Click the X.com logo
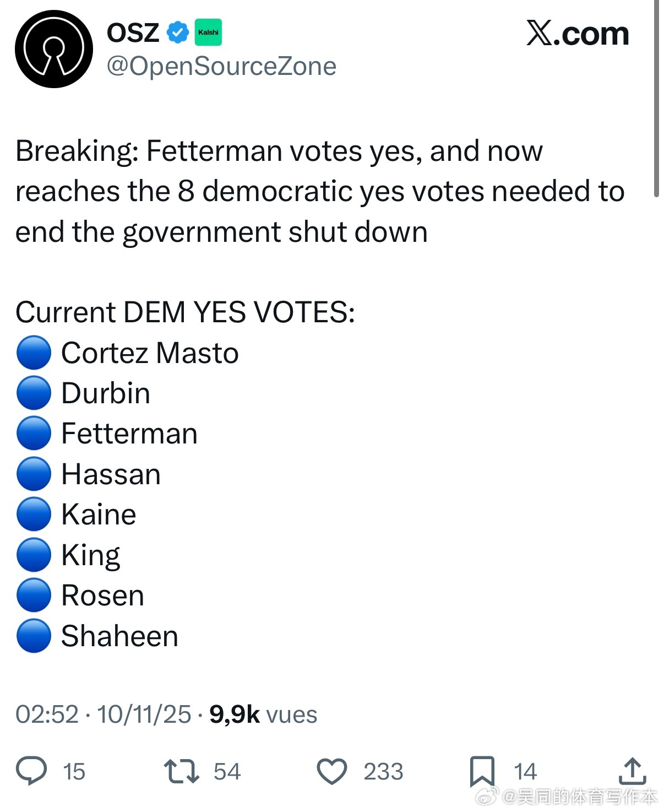This screenshot has width=664, height=812. [578, 34]
